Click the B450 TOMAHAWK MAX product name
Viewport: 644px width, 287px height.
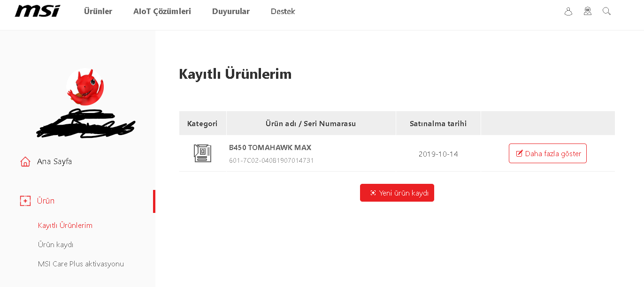coord(270,148)
